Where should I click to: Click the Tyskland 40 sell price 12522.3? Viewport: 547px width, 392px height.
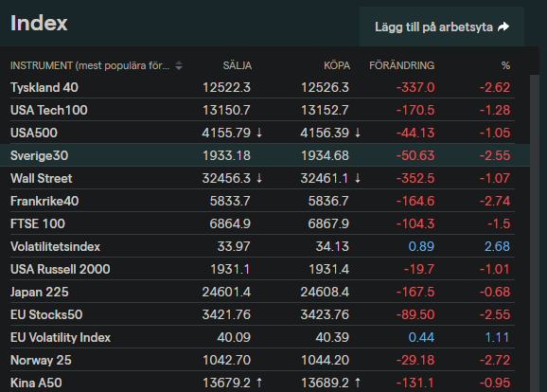tap(226, 87)
